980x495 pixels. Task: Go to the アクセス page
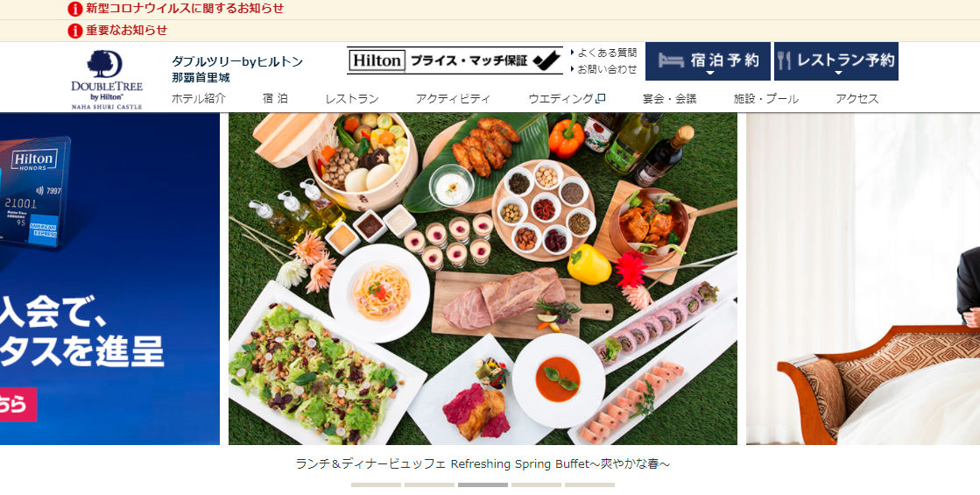857,99
